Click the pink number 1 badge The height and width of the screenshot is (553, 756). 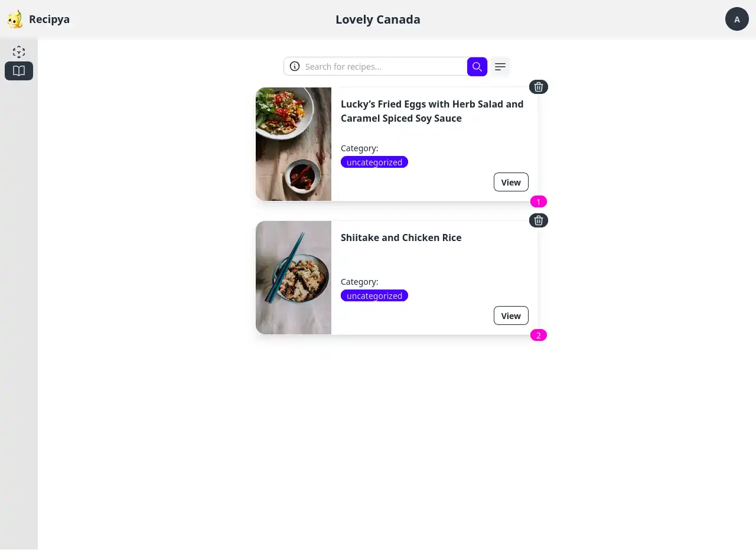click(539, 201)
